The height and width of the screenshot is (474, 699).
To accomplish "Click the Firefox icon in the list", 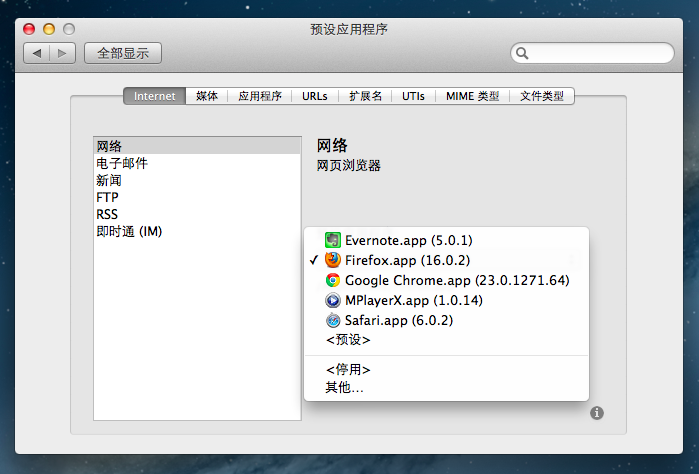I will [x=333, y=260].
